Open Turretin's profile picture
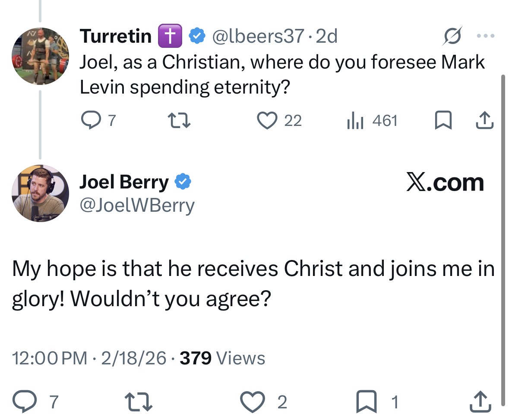 tap(40, 56)
